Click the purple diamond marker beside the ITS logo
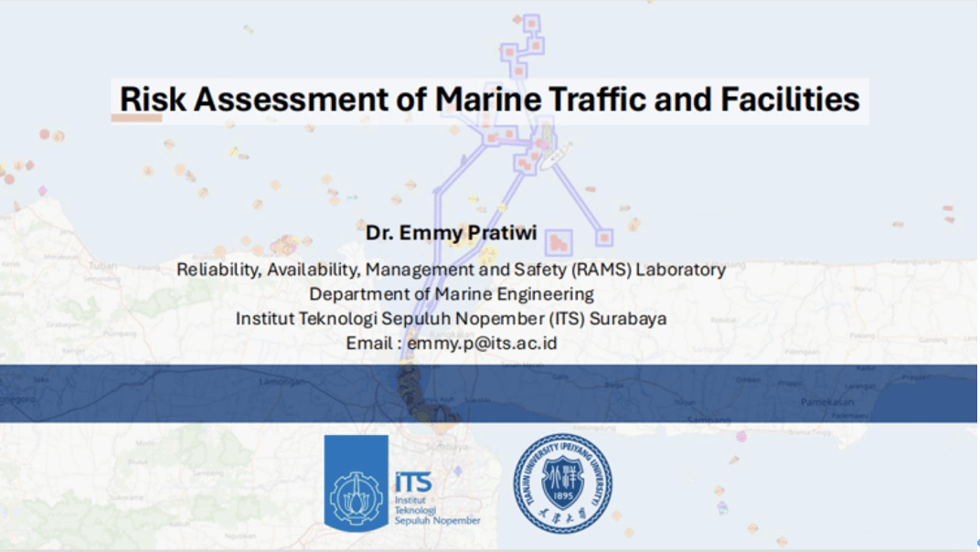 (458, 471)
